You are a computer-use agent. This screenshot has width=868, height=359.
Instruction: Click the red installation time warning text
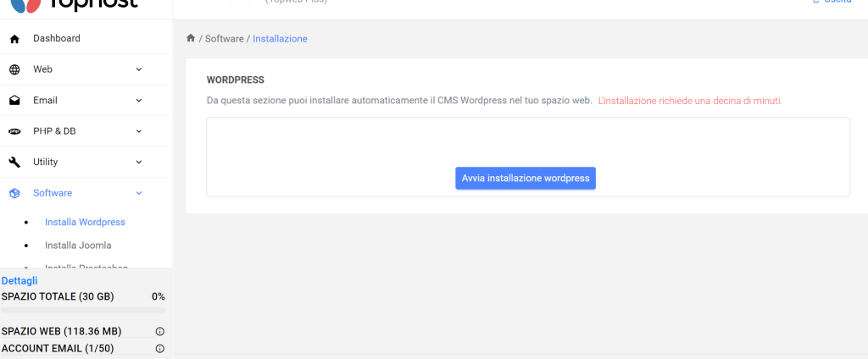click(690, 101)
